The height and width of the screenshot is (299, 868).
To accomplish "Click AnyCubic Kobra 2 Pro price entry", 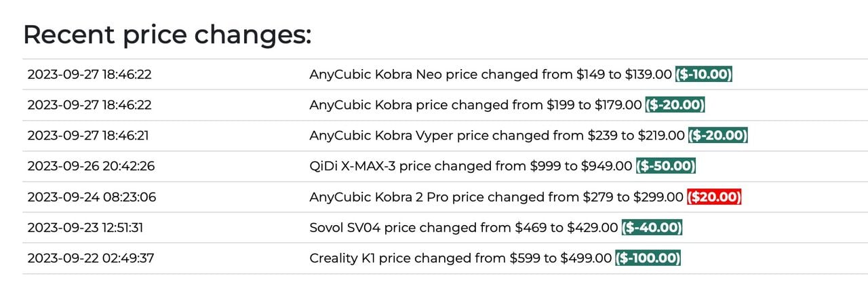I will (496, 197).
